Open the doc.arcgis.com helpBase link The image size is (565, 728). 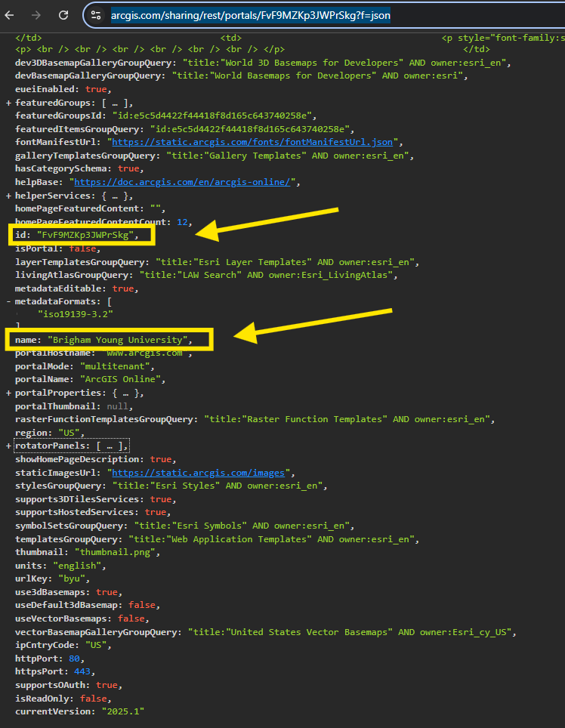pyautogui.click(x=182, y=182)
